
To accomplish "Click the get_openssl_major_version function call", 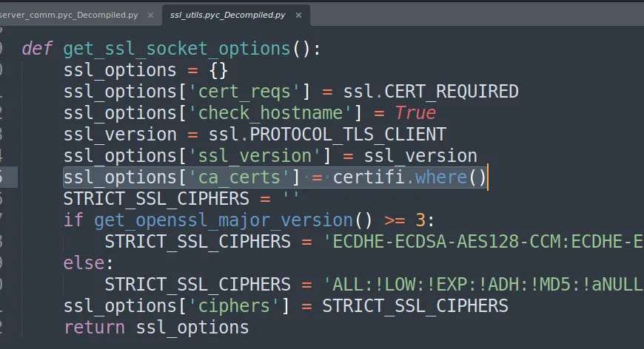I will coord(222,220).
